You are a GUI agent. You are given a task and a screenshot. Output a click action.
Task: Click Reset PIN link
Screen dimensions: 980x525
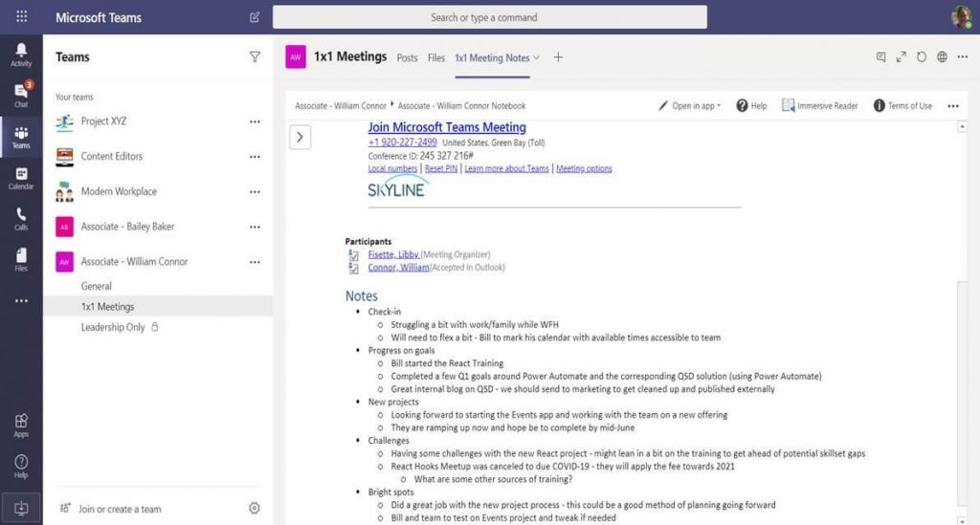pos(440,168)
